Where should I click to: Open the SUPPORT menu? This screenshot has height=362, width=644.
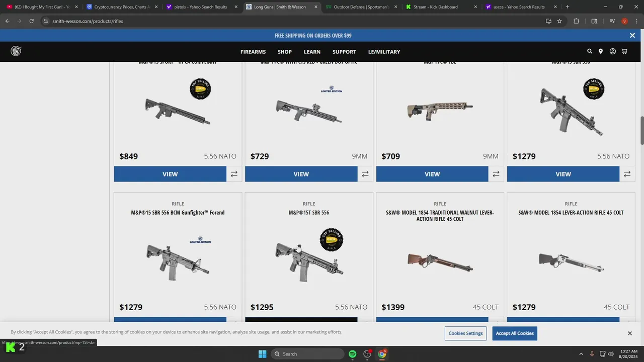[x=344, y=52]
